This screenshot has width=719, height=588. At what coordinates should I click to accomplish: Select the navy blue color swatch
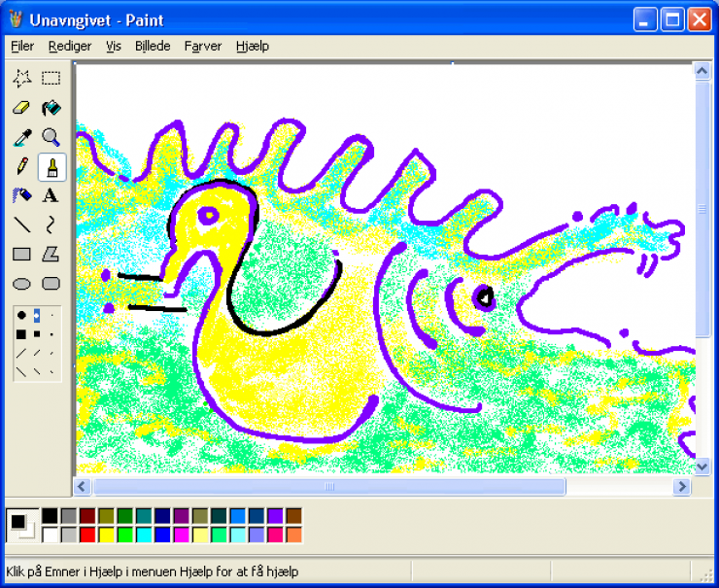pyautogui.click(x=162, y=516)
